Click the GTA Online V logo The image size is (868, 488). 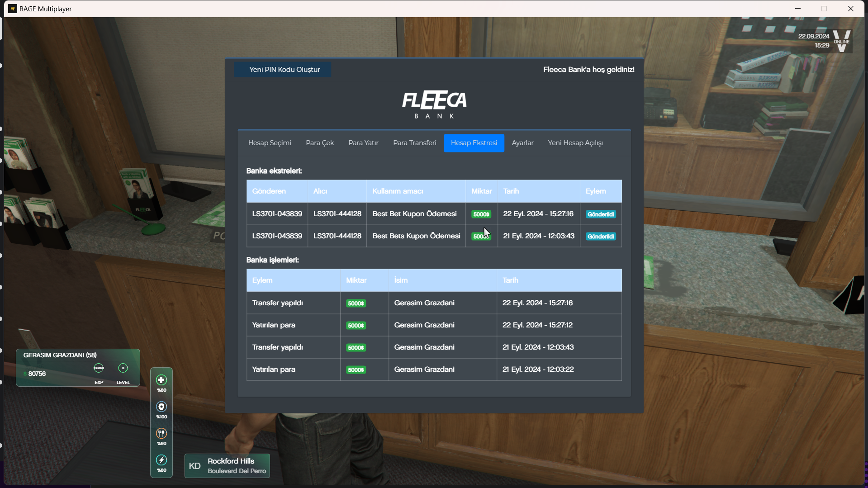tap(841, 41)
